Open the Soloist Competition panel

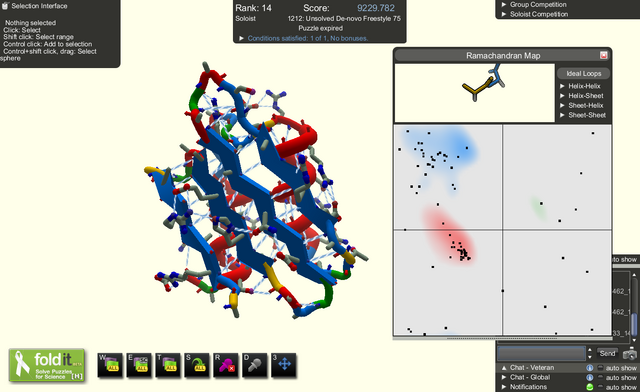(x=535, y=14)
